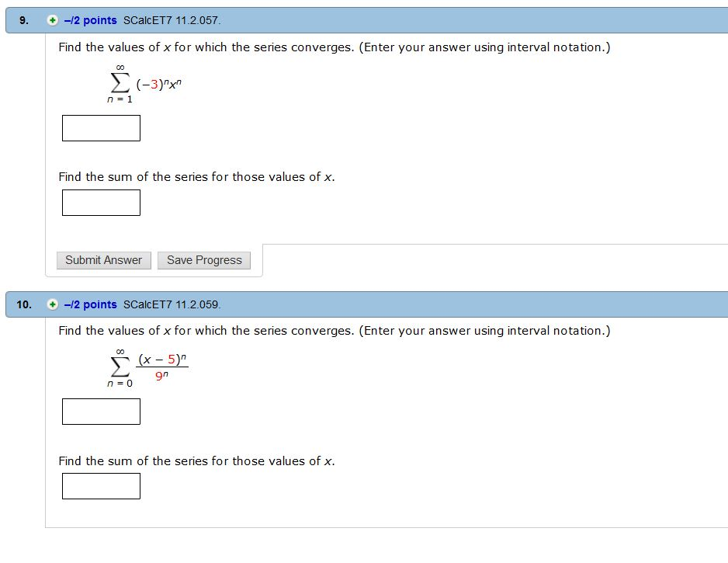
Task: Select the sum answer box for question 10
Action: pyautogui.click(x=101, y=485)
